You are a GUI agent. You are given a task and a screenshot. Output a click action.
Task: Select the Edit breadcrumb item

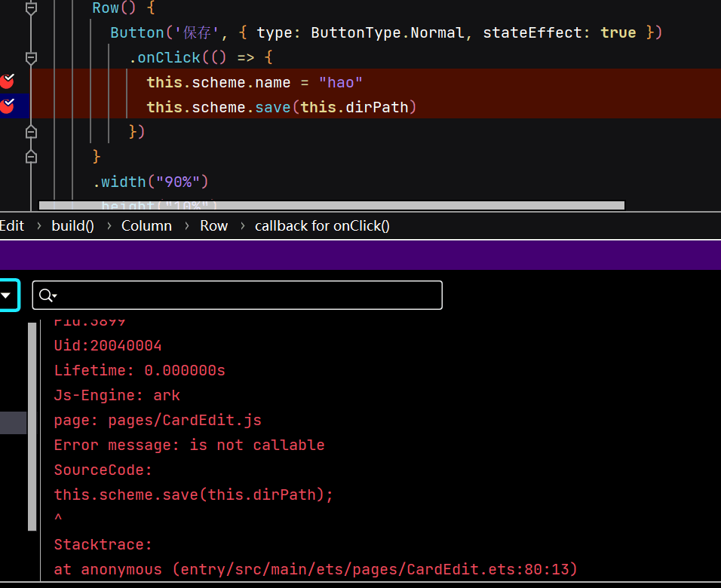coord(12,225)
